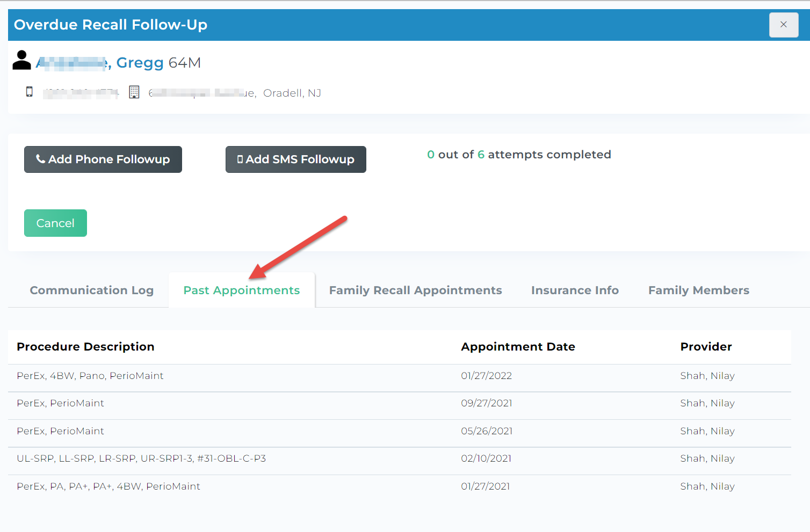The height and width of the screenshot is (532, 810).
Task: Click Add Phone Followup button
Action: [103, 159]
